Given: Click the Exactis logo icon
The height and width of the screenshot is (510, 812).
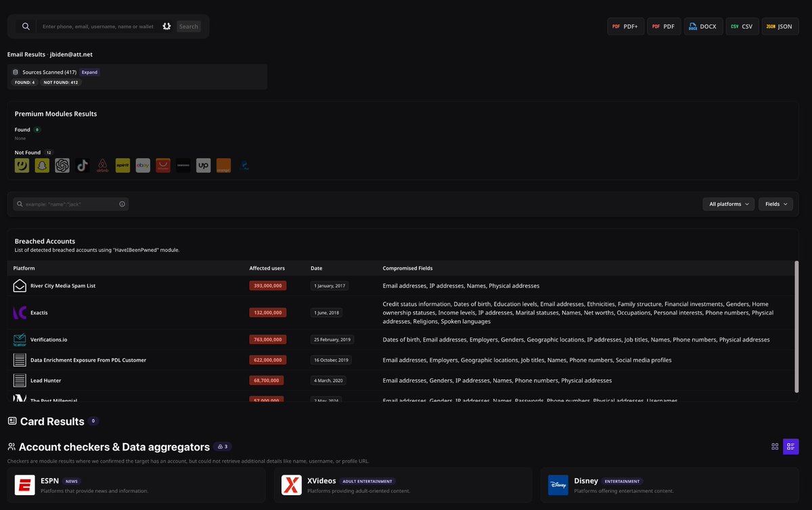Looking at the screenshot, I should click(x=20, y=313).
